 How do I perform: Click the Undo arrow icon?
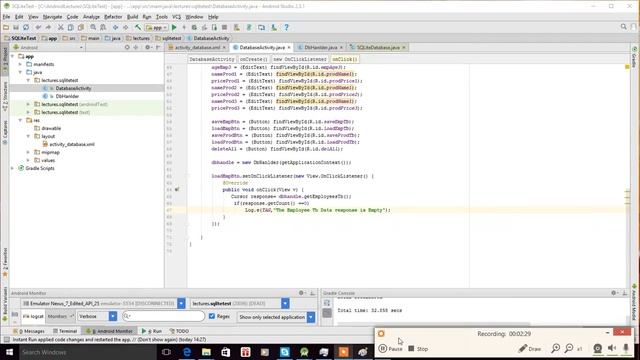coord(38,27)
